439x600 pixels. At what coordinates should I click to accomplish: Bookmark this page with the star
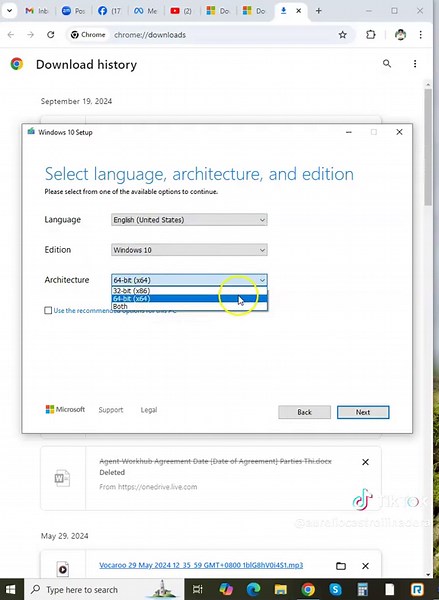(x=343, y=35)
